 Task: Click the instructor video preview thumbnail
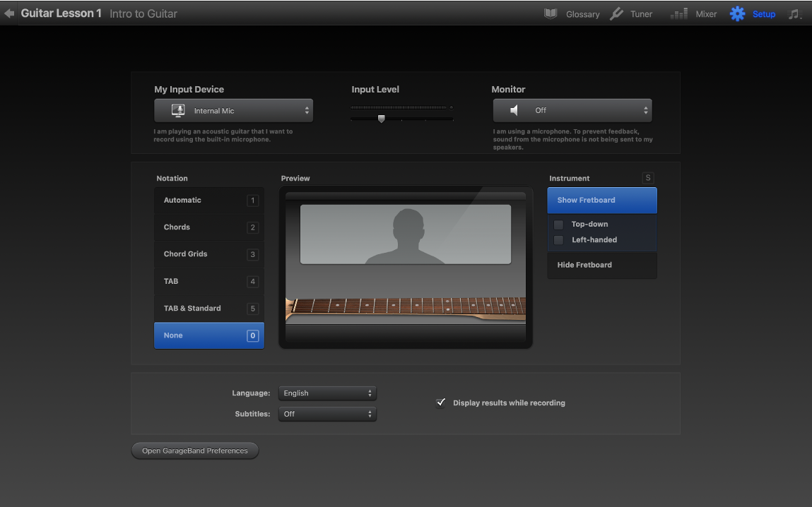(x=405, y=234)
